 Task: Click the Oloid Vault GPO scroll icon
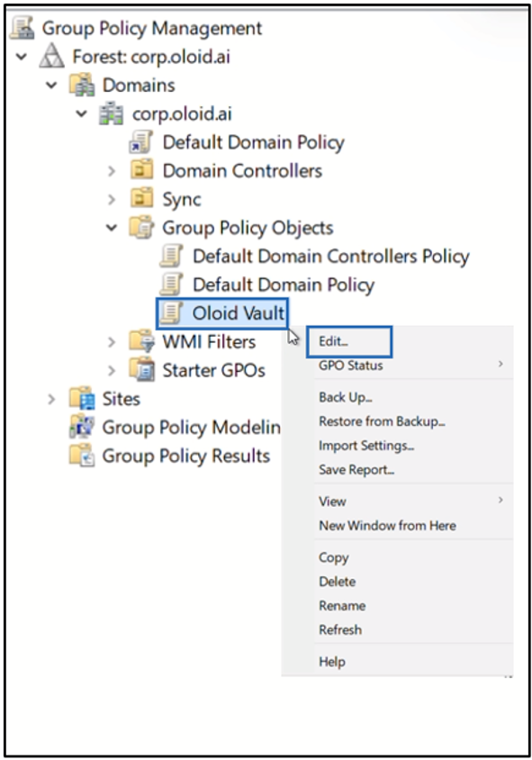coord(171,312)
